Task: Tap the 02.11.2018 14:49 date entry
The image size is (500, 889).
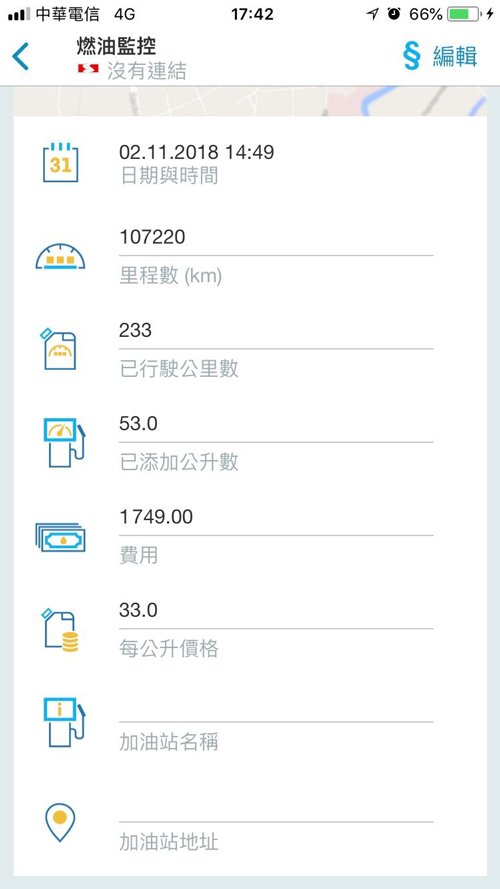Action: (x=196, y=152)
